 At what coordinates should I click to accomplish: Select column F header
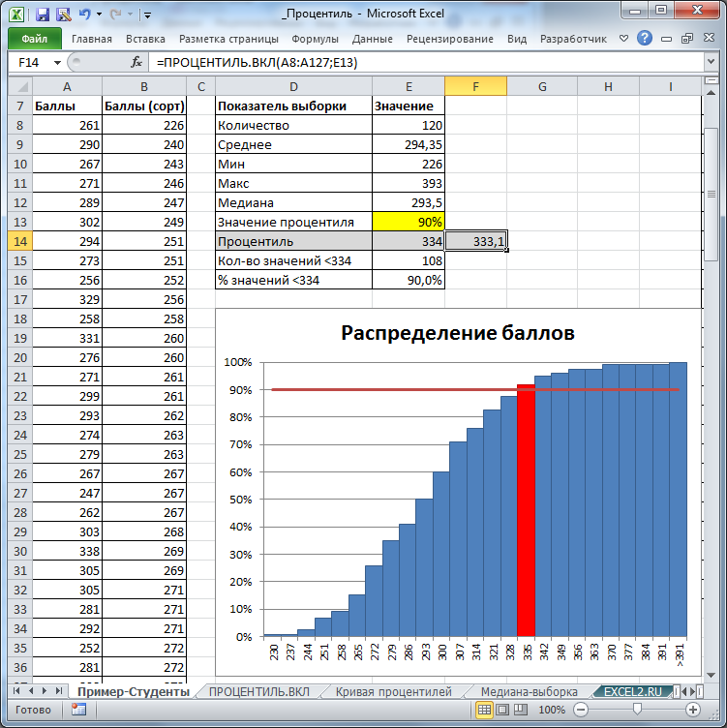pos(475,86)
